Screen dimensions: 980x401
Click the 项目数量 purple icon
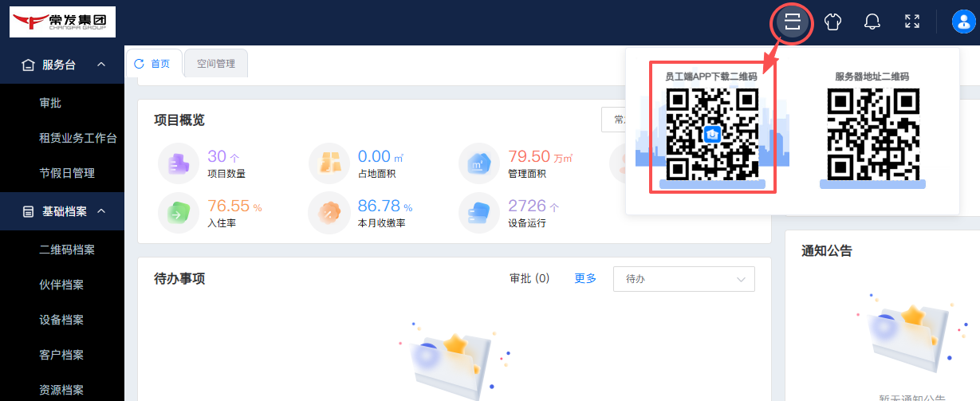coord(178,163)
